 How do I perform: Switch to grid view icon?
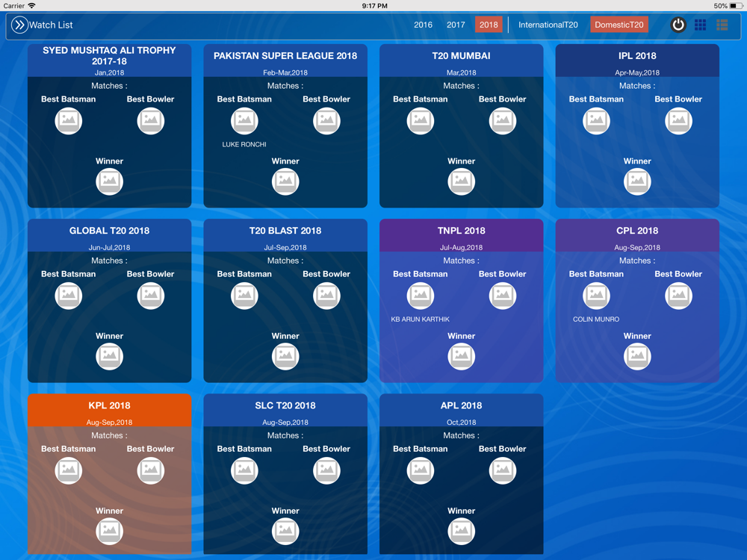click(x=700, y=25)
